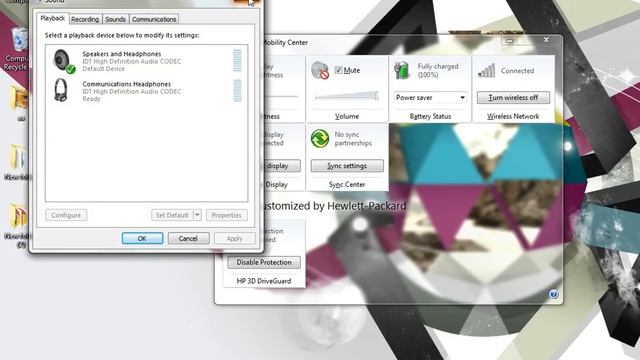
Task: Switch to the Recording tab
Action: [85, 19]
